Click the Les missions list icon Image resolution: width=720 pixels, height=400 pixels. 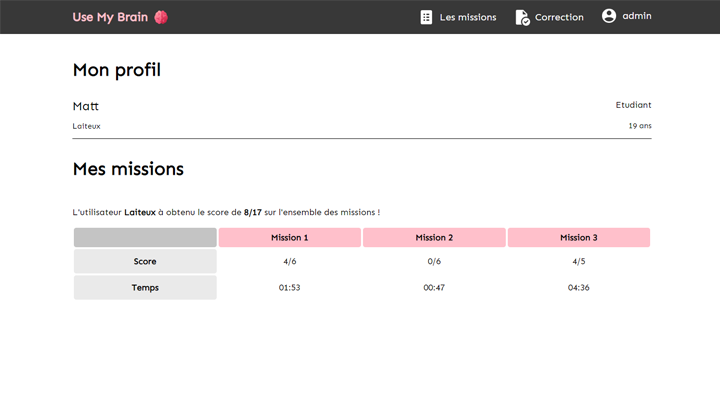427,17
